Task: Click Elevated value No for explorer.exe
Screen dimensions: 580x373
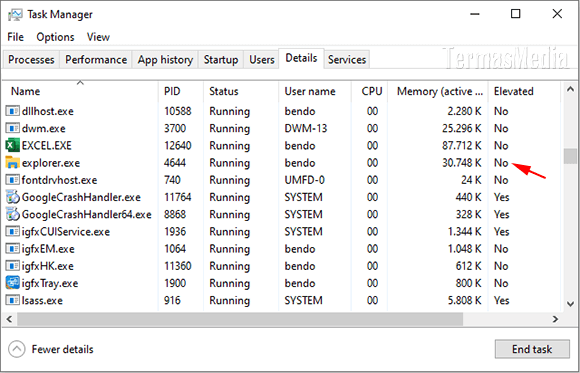Action: point(501,163)
